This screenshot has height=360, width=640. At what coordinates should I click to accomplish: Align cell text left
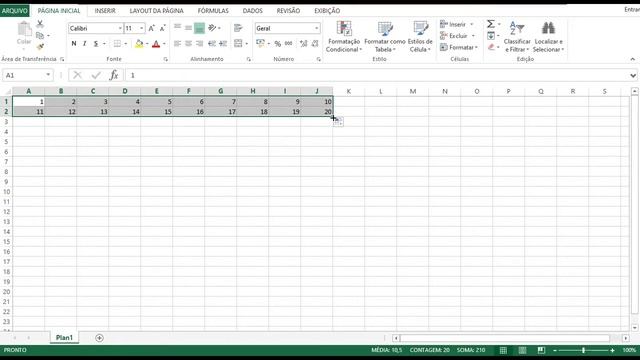(x=178, y=43)
